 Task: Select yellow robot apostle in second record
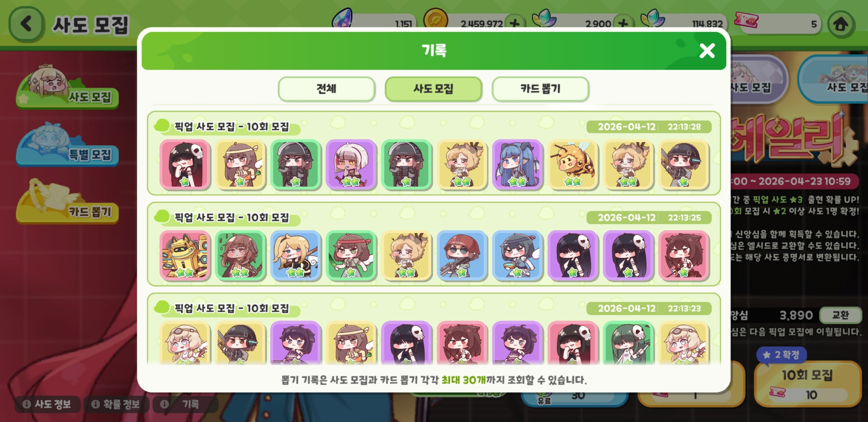point(185,256)
